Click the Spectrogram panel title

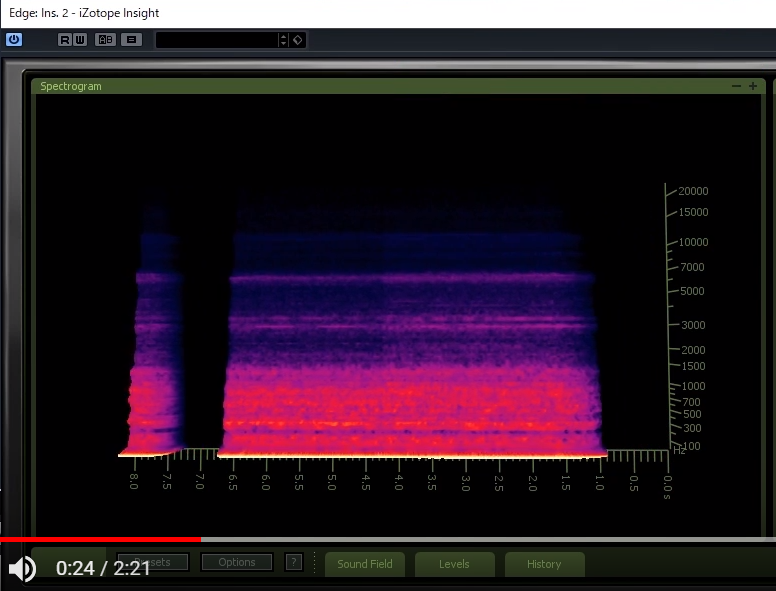(x=71, y=86)
